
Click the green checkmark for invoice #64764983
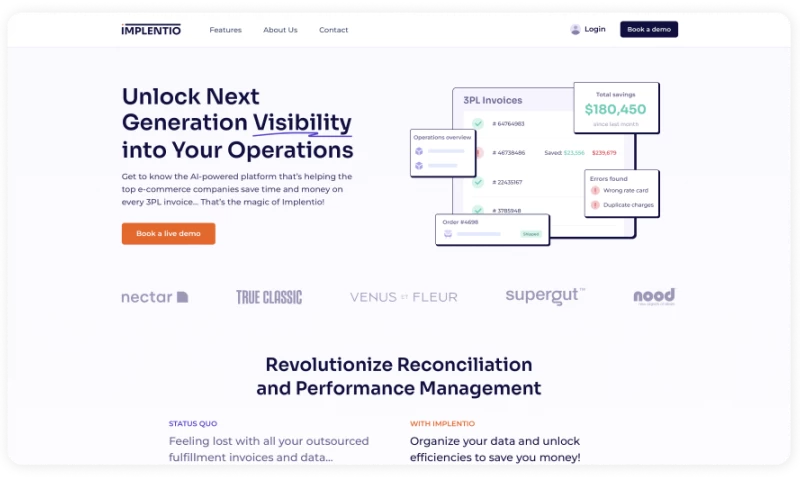tap(478, 124)
